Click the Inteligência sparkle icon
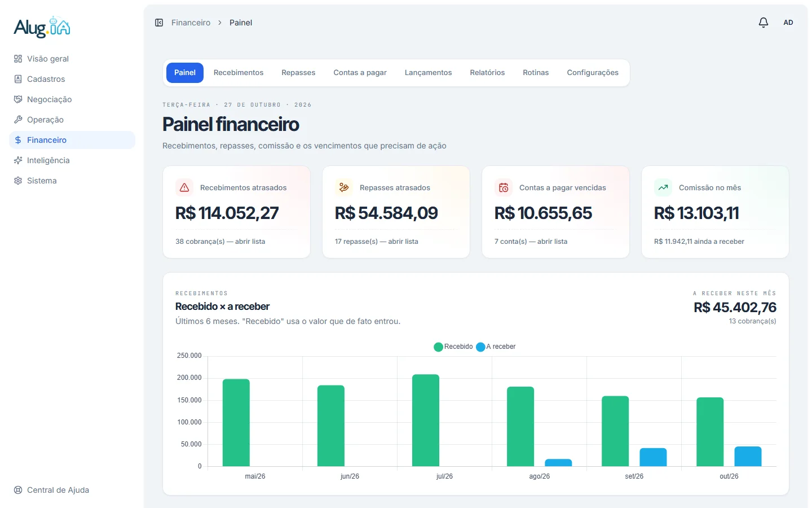Screen dimensions: 812x508 (x=18, y=160)
